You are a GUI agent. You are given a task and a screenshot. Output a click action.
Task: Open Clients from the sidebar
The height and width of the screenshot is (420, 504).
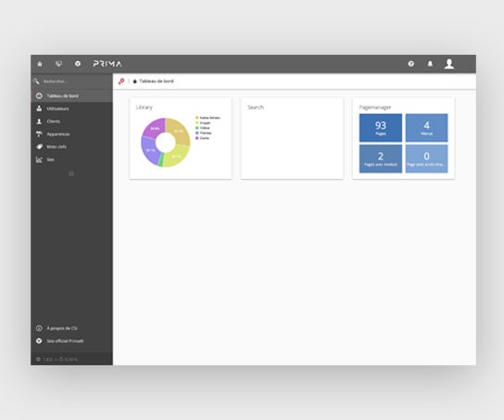coord(72,121)
